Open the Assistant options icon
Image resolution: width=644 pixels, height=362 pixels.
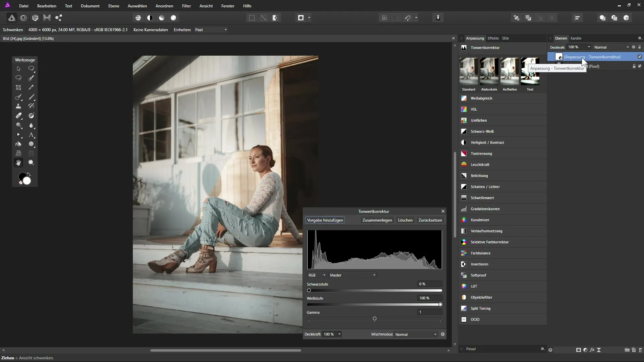point(438,18)
